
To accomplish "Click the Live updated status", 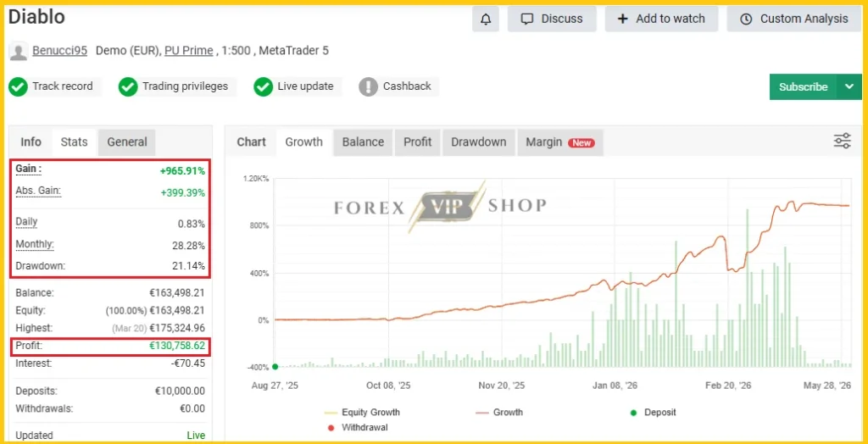I will point(196,436).
